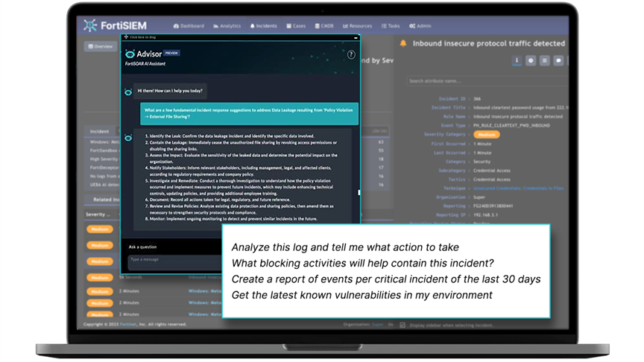Select the info details icon tab
The height and width of the screenshot is (362, 644).
point(517,61)
